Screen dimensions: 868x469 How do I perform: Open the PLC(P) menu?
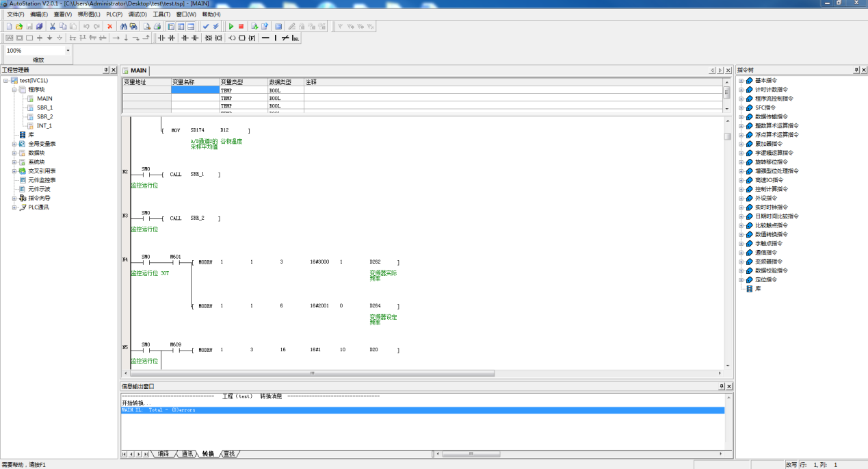(x=114, y=14)
